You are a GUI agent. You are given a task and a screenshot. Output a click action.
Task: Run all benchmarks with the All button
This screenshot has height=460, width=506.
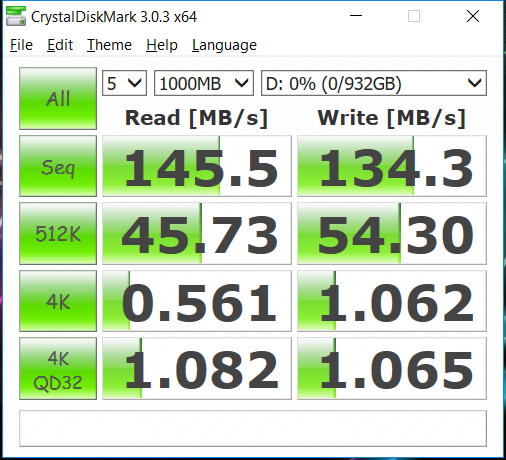(58, 98)
